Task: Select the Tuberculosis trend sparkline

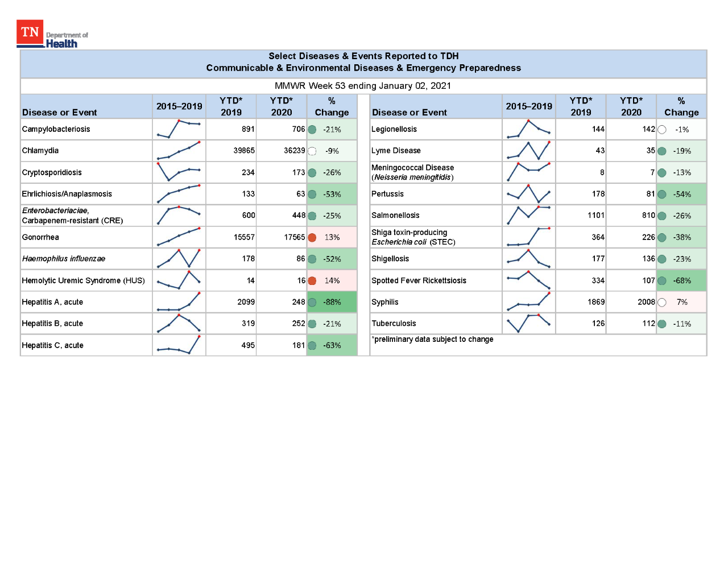Action: click(528, 324)
